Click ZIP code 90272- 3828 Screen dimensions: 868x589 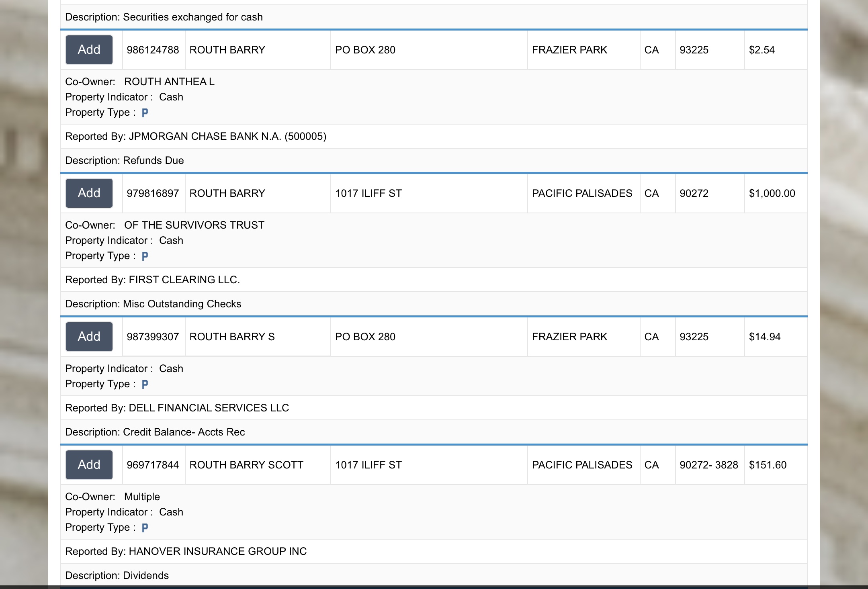tap(709, 465)
